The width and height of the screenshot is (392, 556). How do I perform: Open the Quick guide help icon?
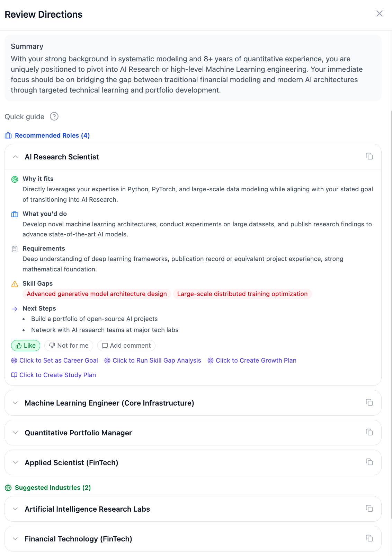54,116
